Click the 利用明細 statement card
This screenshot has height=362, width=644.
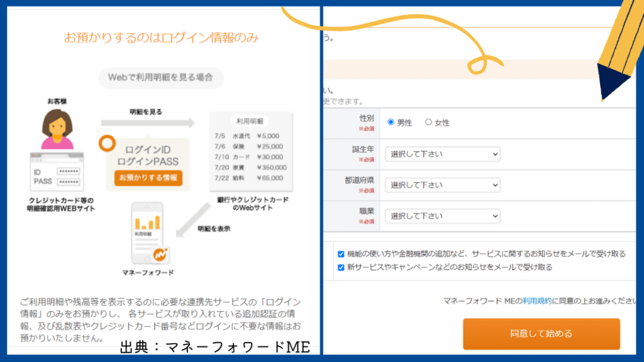251,151
